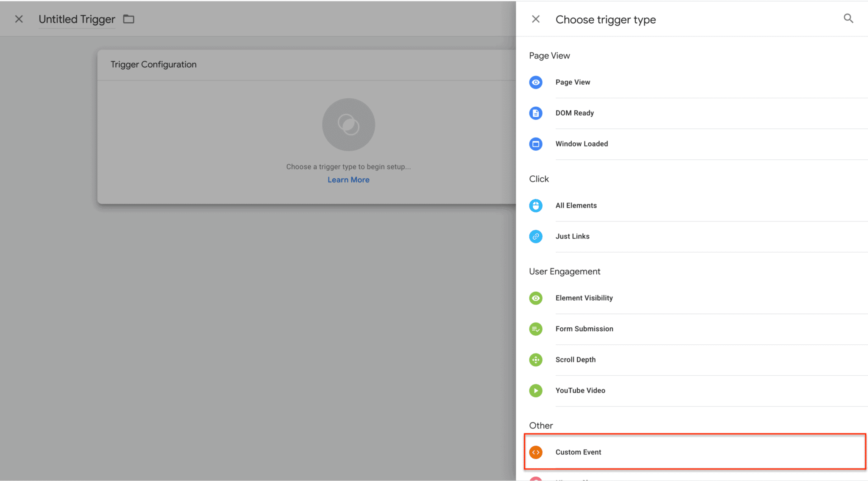Choose the Scroll Depth trigger

[576, 359]
